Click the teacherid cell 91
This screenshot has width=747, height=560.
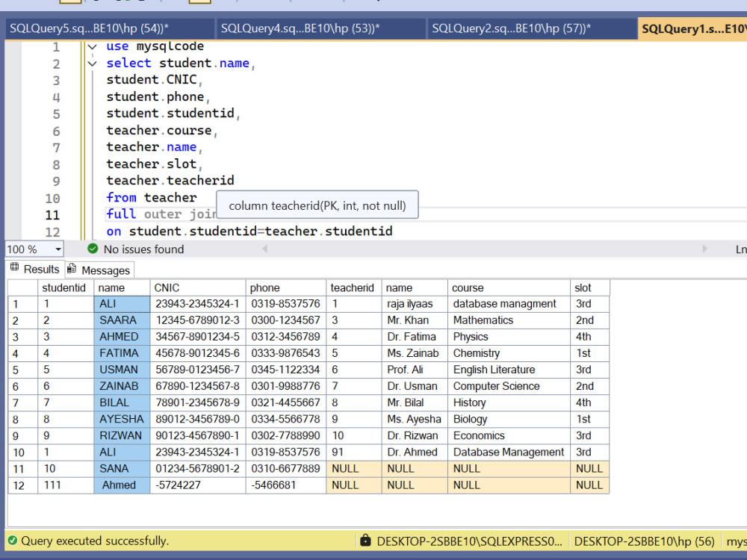[x=354, y=452]
